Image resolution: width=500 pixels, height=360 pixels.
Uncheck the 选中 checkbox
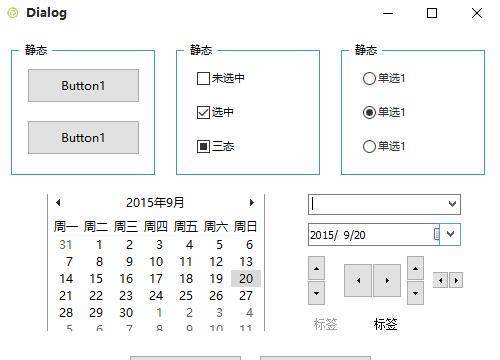203,112
